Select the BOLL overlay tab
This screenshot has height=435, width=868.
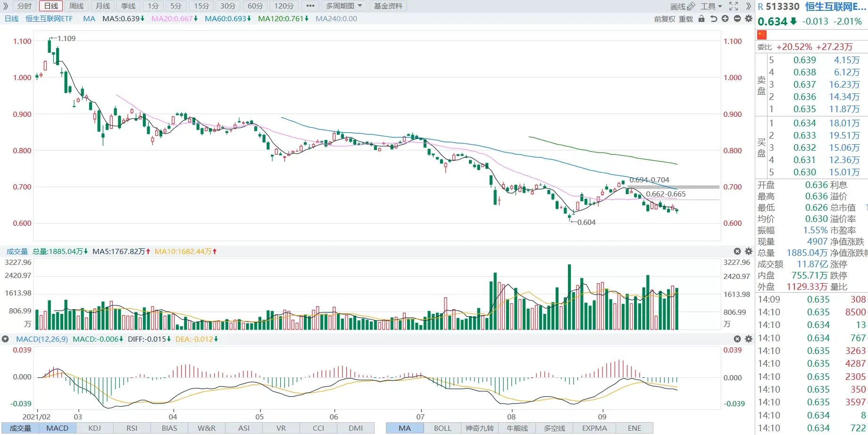tap(442, 428)
